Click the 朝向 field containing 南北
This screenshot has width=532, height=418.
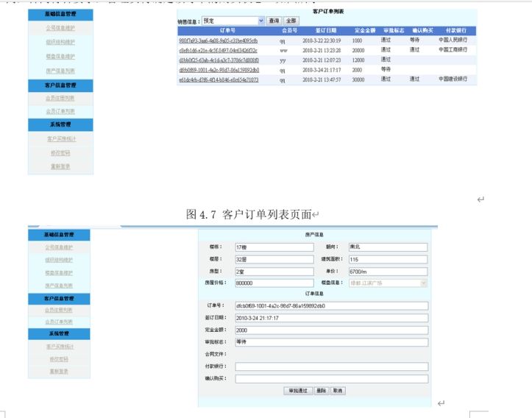[x=388, y=247]
